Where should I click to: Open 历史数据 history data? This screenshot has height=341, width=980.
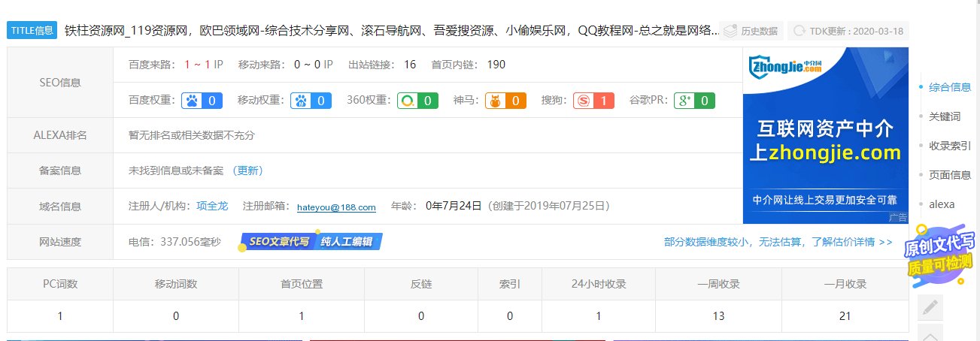coord(751,32)
